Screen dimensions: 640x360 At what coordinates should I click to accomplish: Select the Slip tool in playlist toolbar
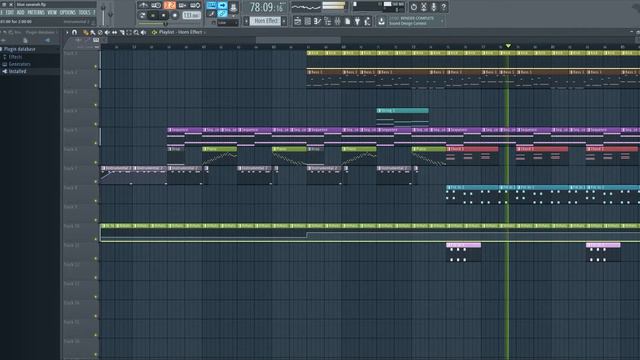(114, 32)
